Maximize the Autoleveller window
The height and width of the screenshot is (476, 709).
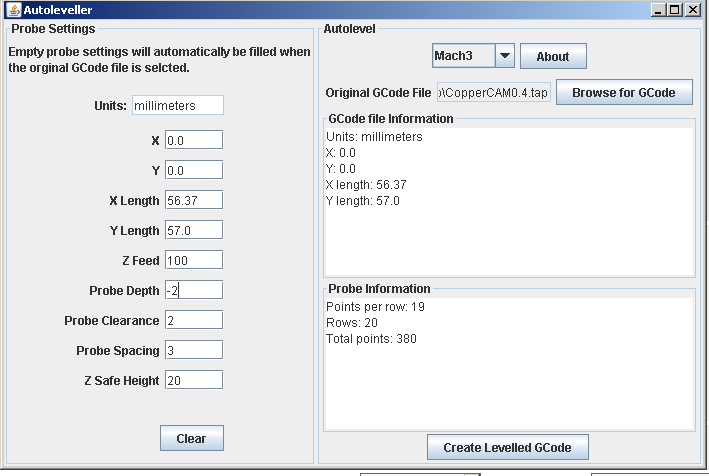pyautogui.click(x=675, y=9)
